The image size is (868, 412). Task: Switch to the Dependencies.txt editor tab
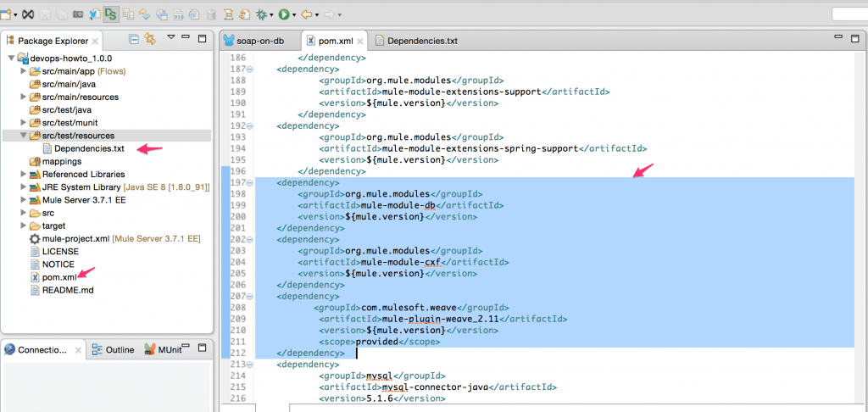pos(421,41)
